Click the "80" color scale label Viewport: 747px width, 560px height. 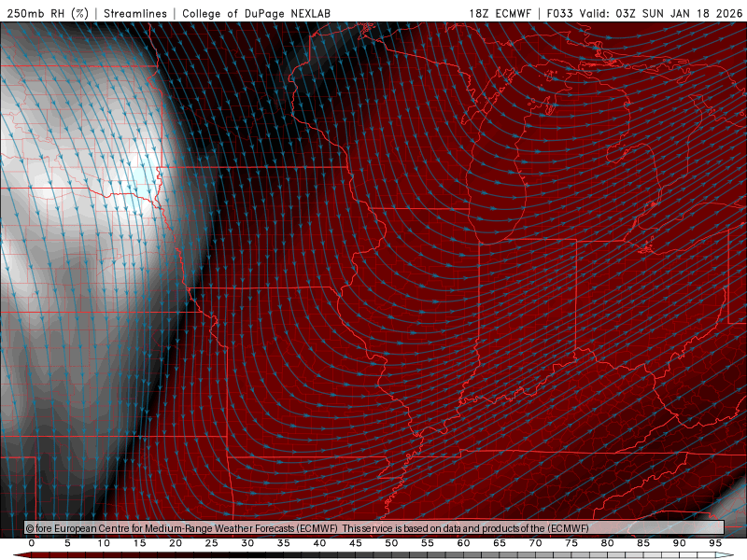pyautogui.click(x=607, y=543)
